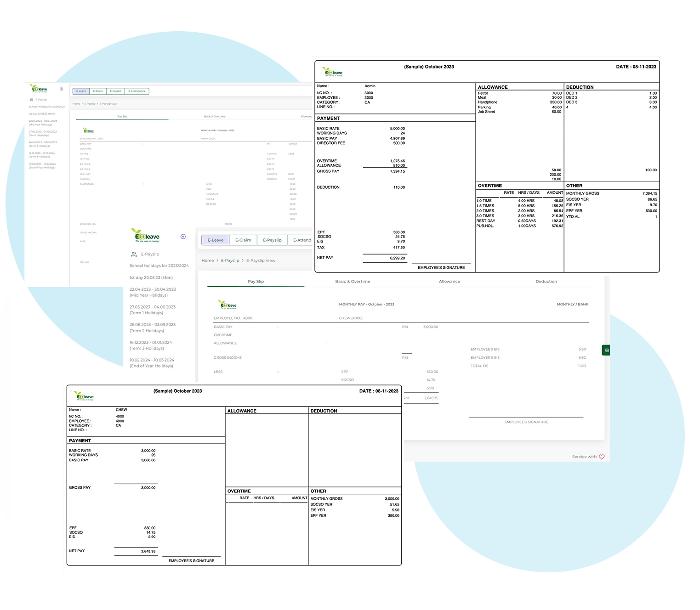Click the 'NET PAY' 2,649.35 row on the CHEW payslip
This screenshot has height=610, width=700.
pos(112,551)
